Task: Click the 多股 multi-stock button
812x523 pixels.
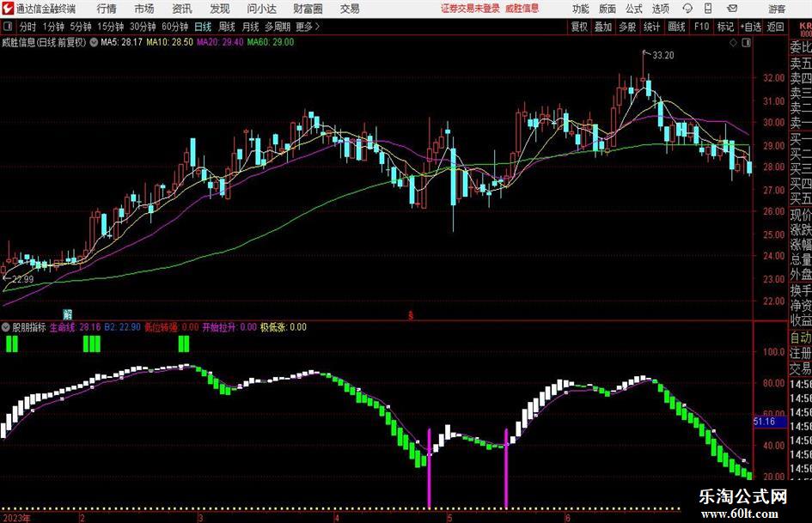Action: [627, 27]
